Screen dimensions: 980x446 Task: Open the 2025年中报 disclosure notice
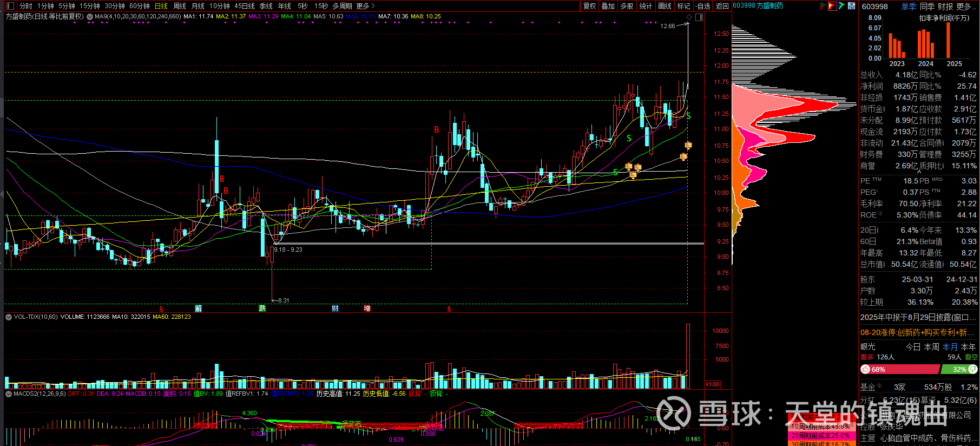click(919, 317)
